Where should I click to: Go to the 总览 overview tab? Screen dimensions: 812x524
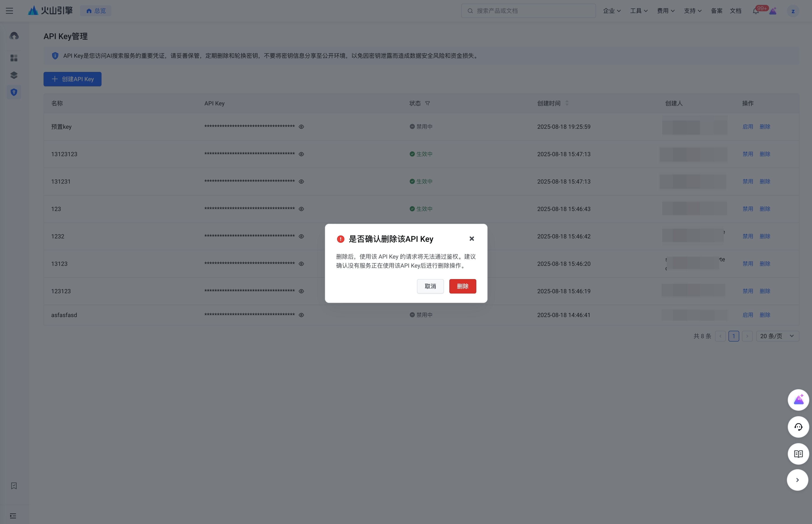[x=96, y=11]
